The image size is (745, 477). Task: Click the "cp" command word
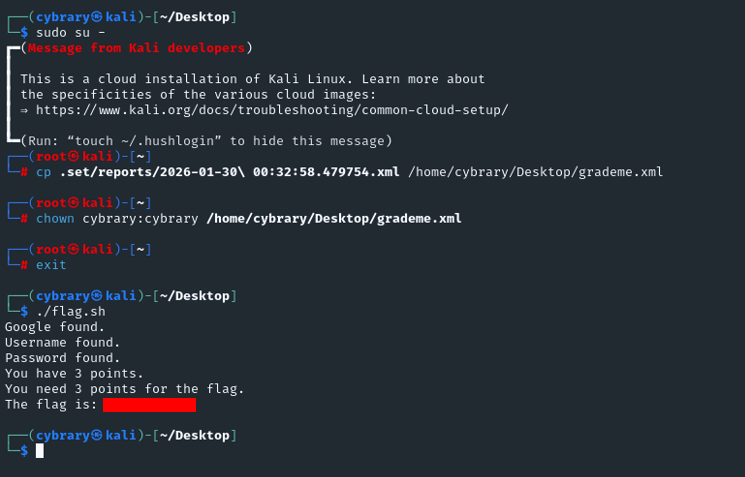[44, 172]
